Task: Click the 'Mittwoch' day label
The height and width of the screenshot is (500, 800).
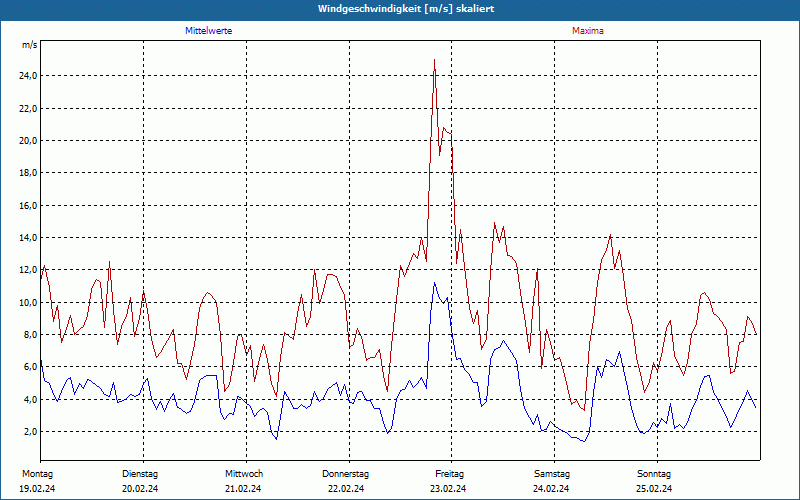Action: coord(244,474)
